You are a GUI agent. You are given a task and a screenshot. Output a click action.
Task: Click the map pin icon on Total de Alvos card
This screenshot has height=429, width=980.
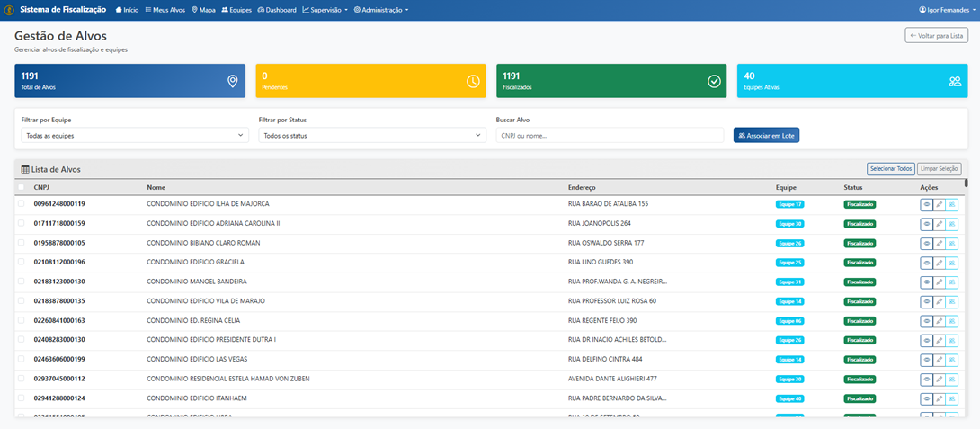click(x=232, y=81)
